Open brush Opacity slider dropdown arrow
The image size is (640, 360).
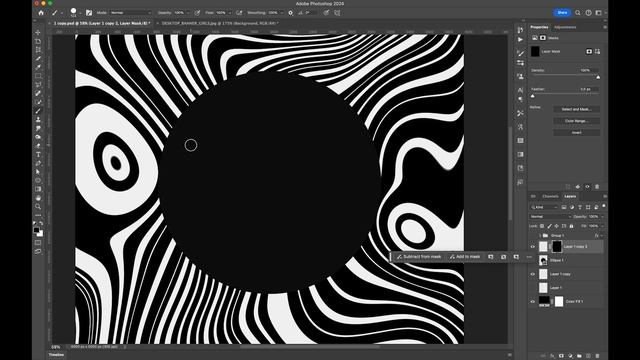pos(188,13)
